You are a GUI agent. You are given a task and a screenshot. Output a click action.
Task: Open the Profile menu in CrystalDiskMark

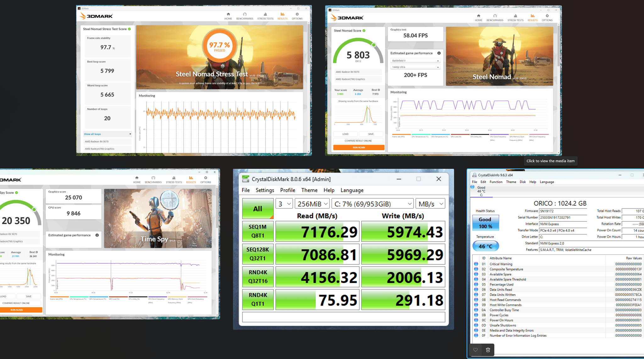pyautogui.click(x=288, y=190)
